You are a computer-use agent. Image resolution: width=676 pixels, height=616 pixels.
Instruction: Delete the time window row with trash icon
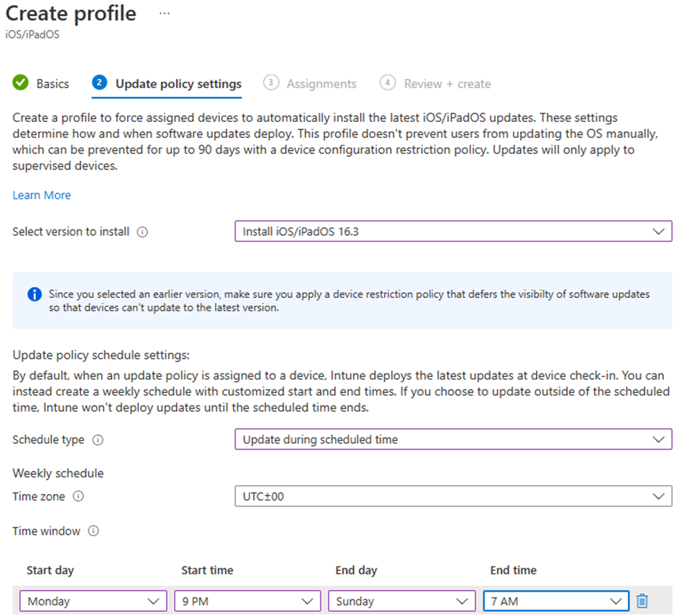pos(642,601)
